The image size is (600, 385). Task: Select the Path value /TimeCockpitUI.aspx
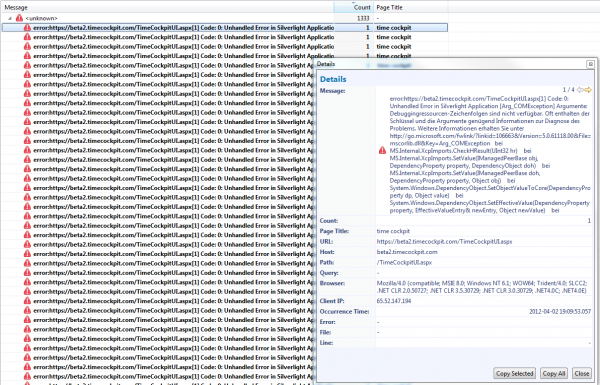tap(404, 263)
